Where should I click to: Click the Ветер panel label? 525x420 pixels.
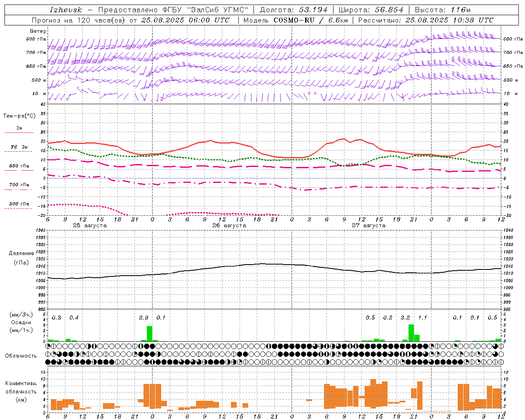(38, 31)
